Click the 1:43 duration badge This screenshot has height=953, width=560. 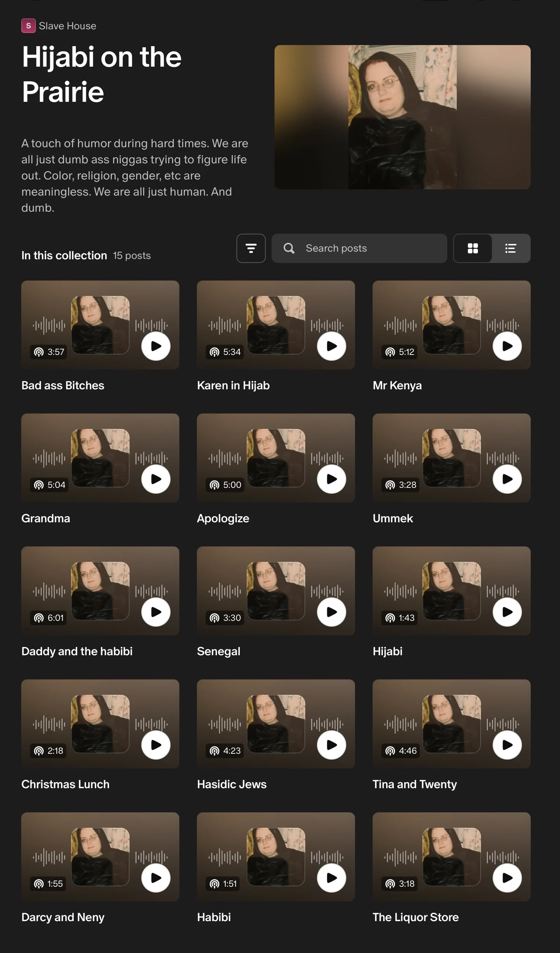pyautogui.click(x=400, y=618)
